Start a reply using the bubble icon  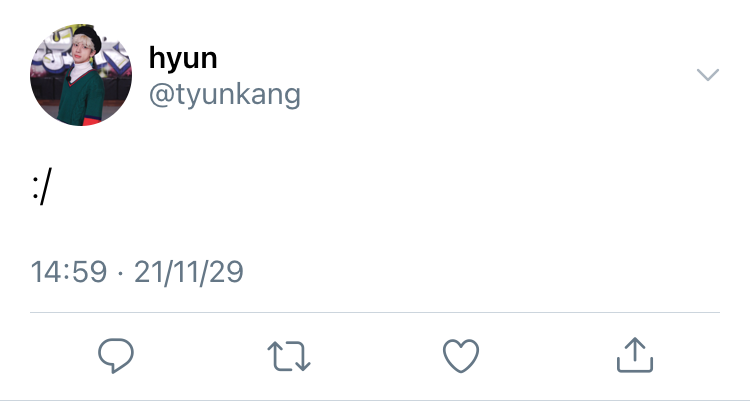point(116,355)
